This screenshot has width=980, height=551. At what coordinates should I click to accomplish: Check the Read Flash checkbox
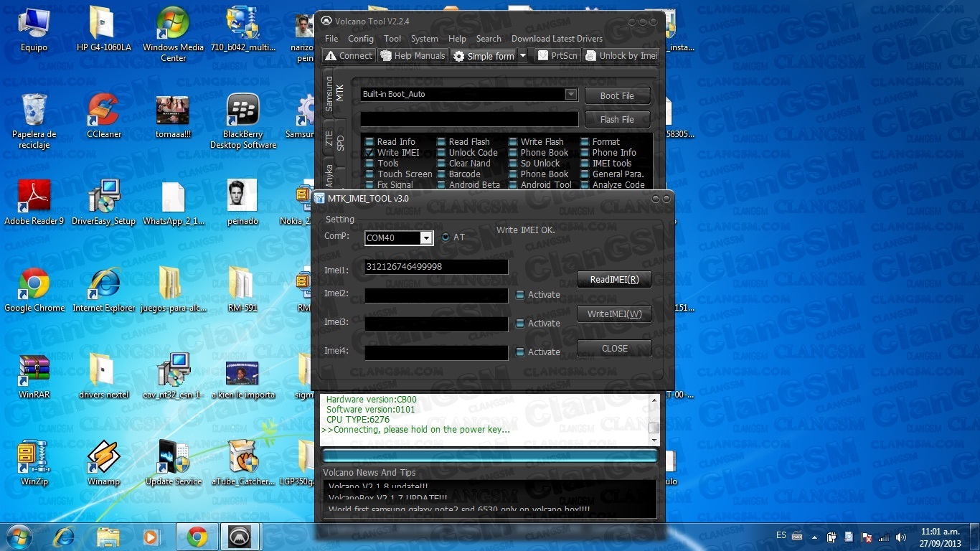click(x=441, y=142)
